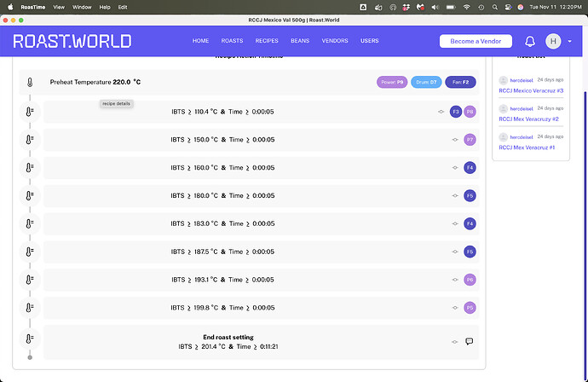Click the comment icon on End roast setting
The width and height of the screenshot is (588, 382).
(x=469, y=341)
